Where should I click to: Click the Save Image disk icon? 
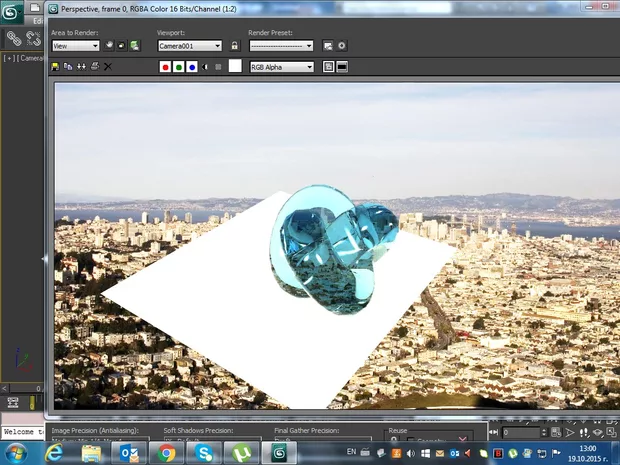point(55,66)
